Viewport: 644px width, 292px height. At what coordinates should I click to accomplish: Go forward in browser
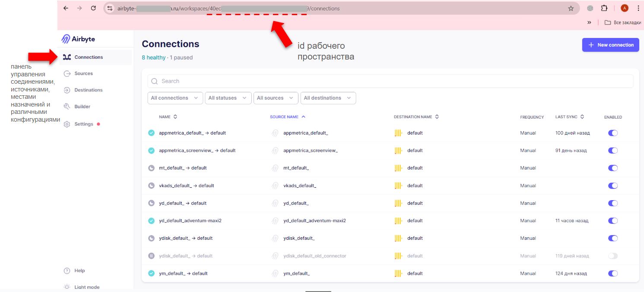79,8
